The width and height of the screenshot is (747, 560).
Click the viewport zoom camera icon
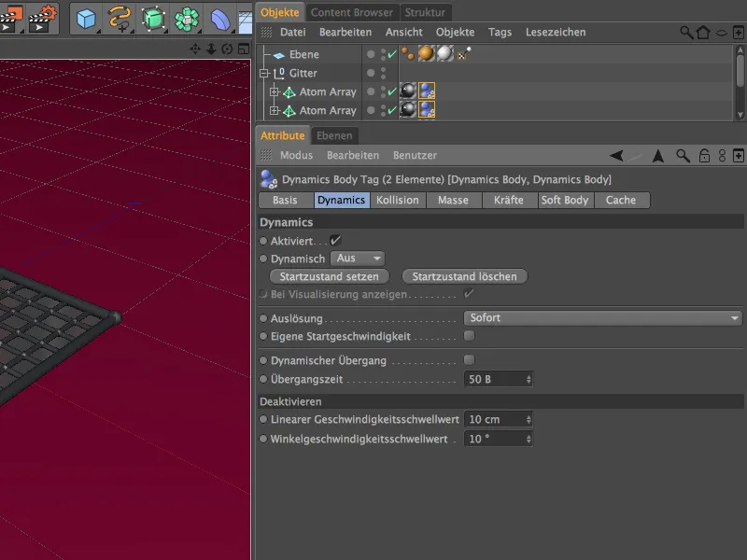pos(211,49)
